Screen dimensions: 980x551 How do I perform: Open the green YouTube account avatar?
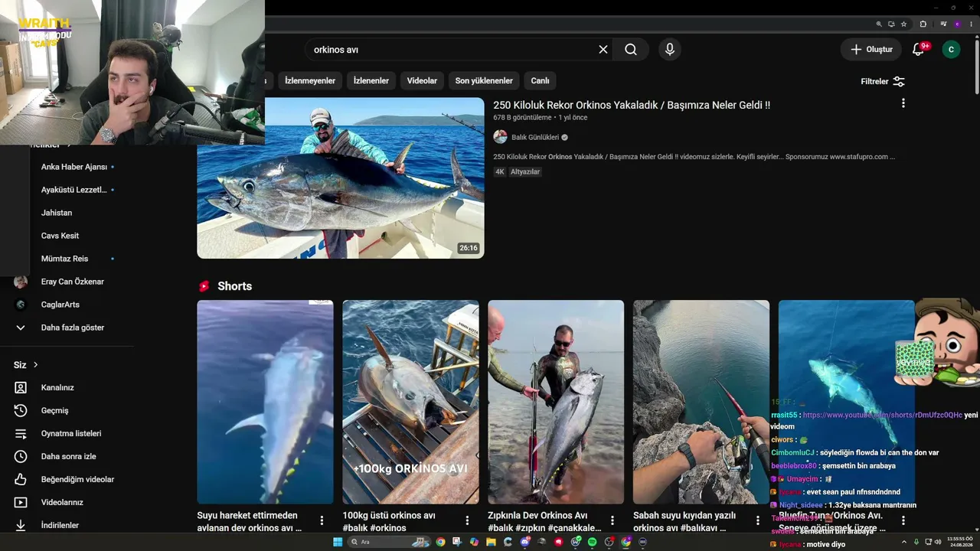(x=951, y=50)
